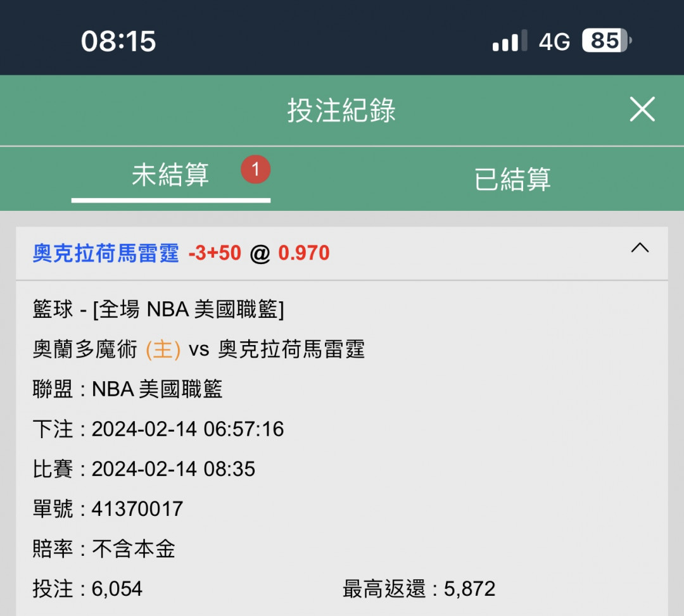Image resolution: width=684 pixels, height=616 pixels.
Task: Click the match time 2024-02-14 08:35
Action: coord(173,469)
